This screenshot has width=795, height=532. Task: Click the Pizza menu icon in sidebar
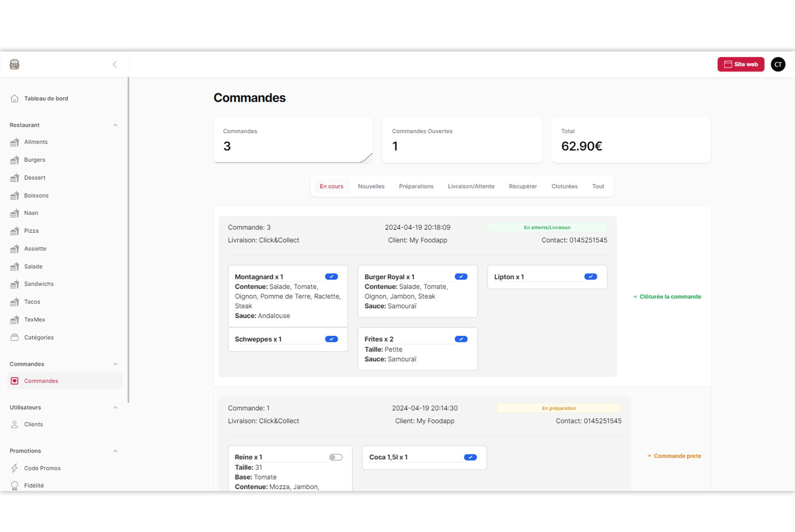[15, 231]
